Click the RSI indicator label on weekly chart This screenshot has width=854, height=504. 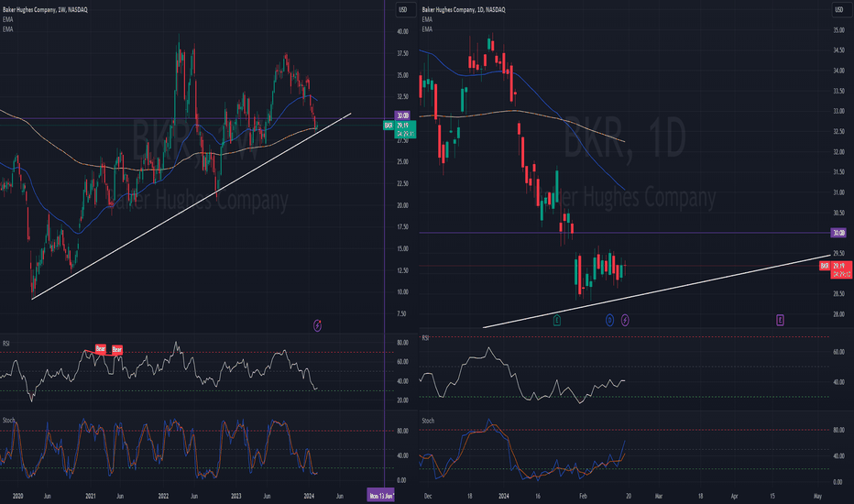[6, 344]
